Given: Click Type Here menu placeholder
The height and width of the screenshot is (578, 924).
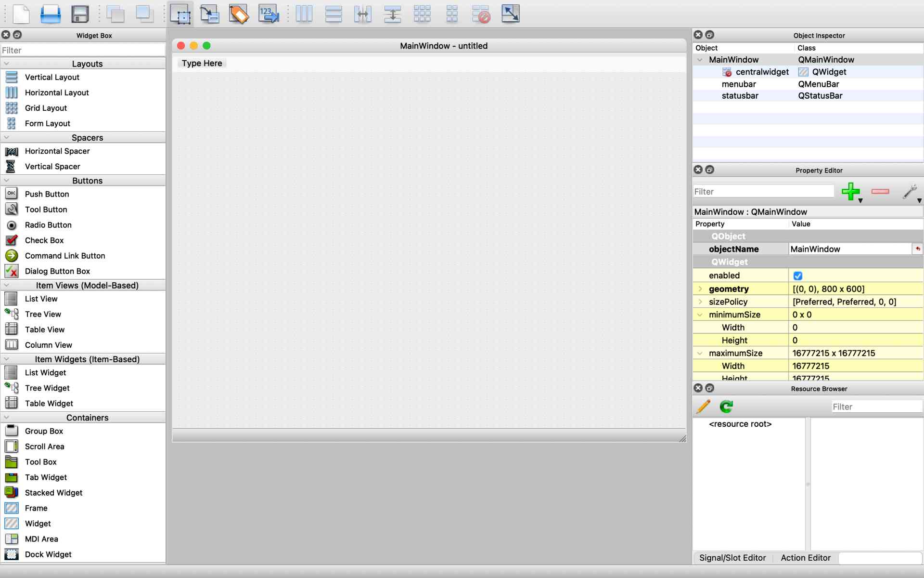Looking at the screenshot, I should [x=202, y=63].
